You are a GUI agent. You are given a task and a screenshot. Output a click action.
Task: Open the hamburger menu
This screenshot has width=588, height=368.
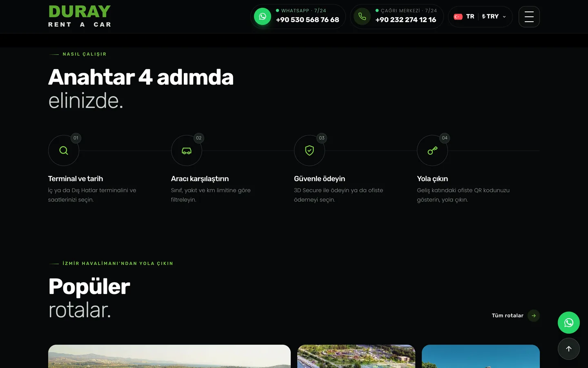click(x=529, y=17)
